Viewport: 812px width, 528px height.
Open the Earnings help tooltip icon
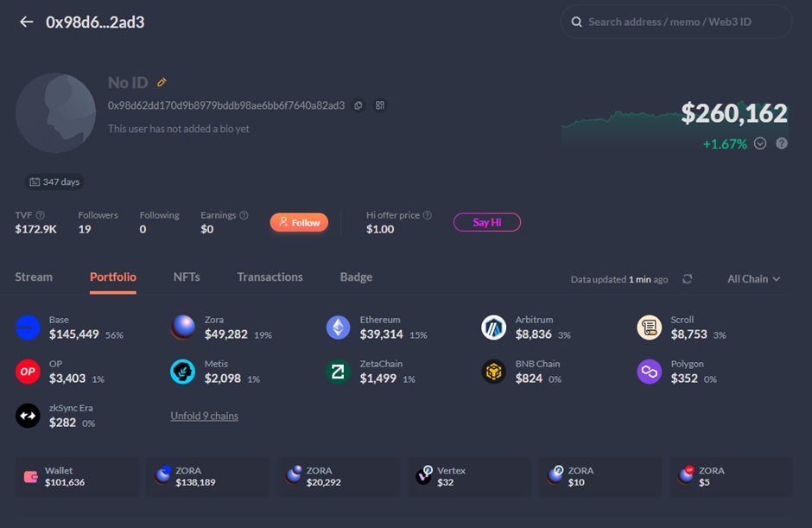tap(244, 215)
